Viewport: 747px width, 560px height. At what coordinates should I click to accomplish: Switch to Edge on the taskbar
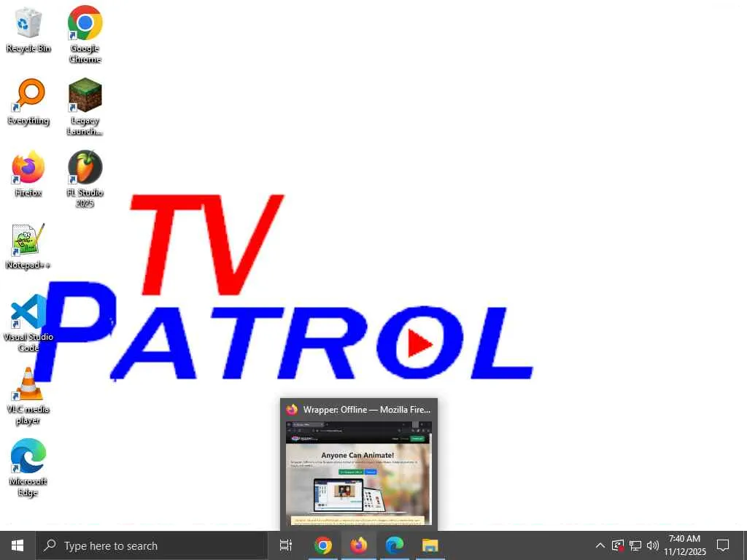click(395, 545)
